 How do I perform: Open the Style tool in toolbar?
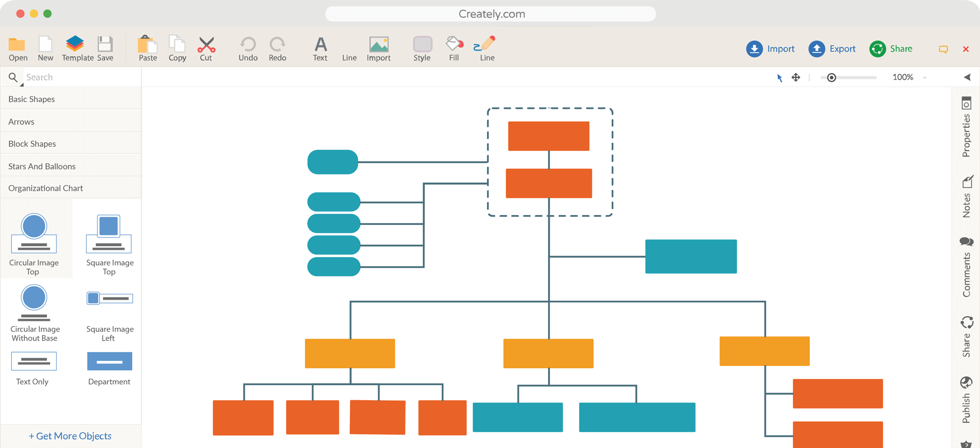click(x=422, y=45)
